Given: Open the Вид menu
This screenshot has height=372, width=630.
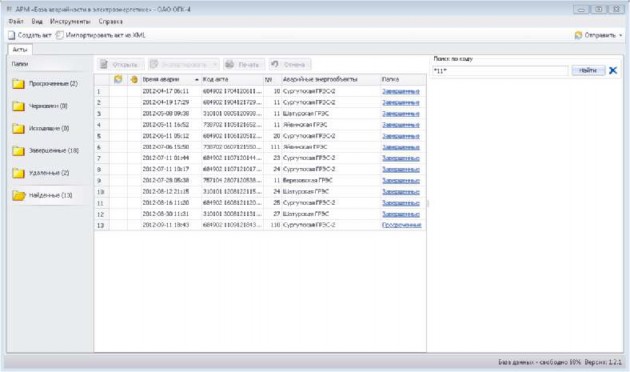Looking at the screenshot, I should tap(37, 21).
